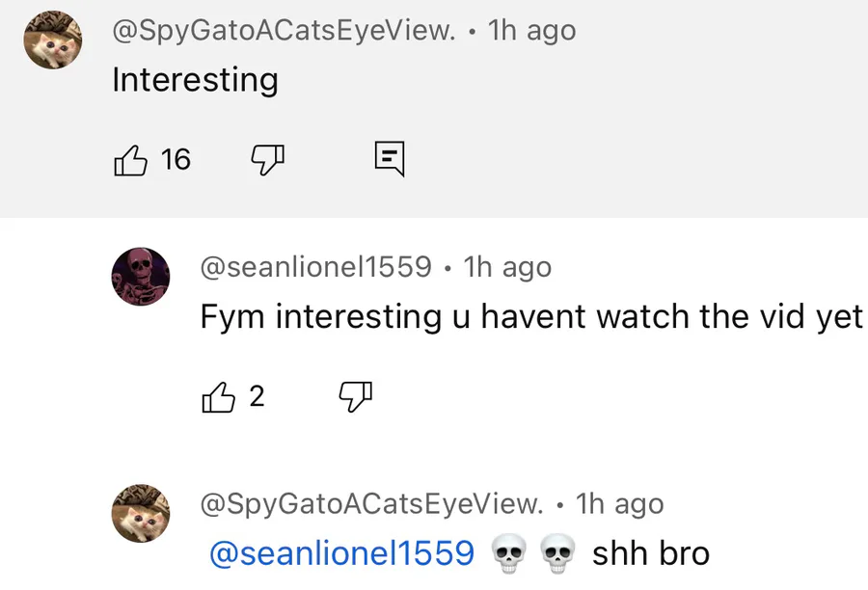
Task: Select the 'Interesting' comment text
Action: tap(195, 79)
